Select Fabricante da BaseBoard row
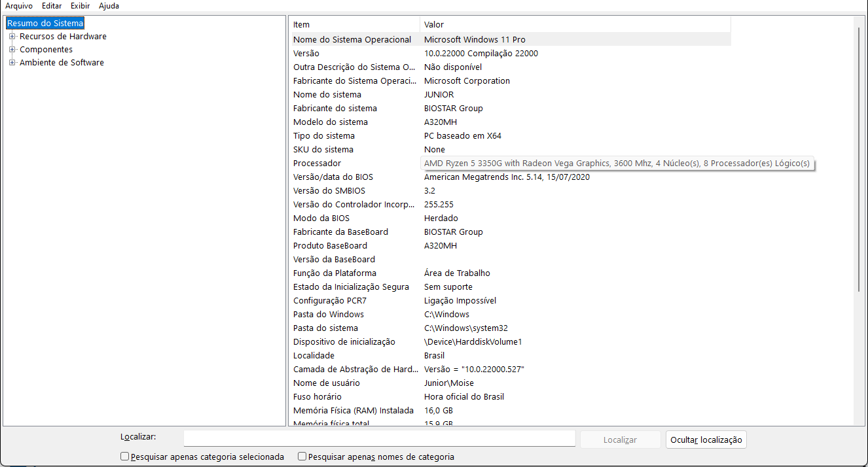Image resolution: width=868 pixels, height=467 pixels. [511, 232]
